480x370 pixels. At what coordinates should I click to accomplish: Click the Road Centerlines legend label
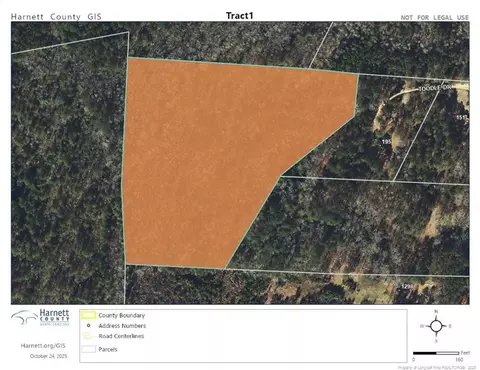[121, 336]
